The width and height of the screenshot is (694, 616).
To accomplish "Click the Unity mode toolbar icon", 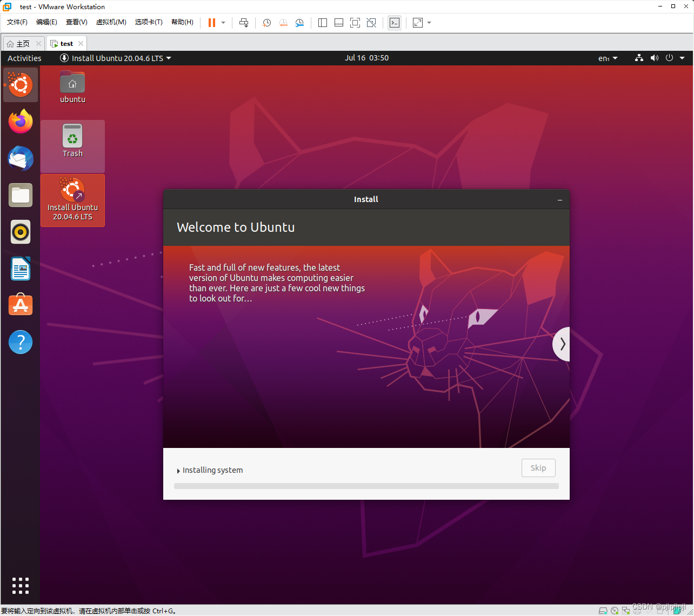I will 371,23.
